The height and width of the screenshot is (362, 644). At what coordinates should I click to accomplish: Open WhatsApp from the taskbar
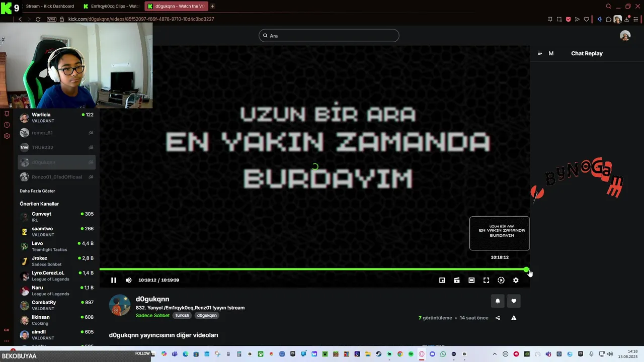(x=443, y=354)
